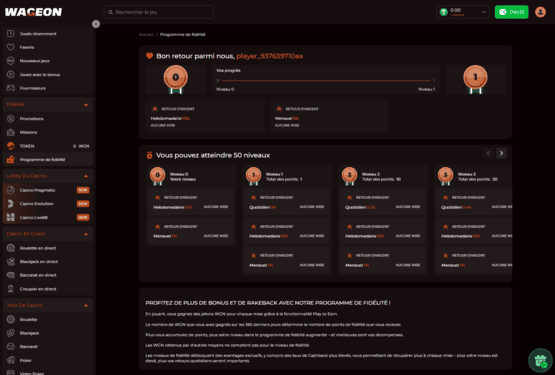Click the player username link
Image resolution: width=555 pixels, height=375 pixels.
tap(270, 56)
